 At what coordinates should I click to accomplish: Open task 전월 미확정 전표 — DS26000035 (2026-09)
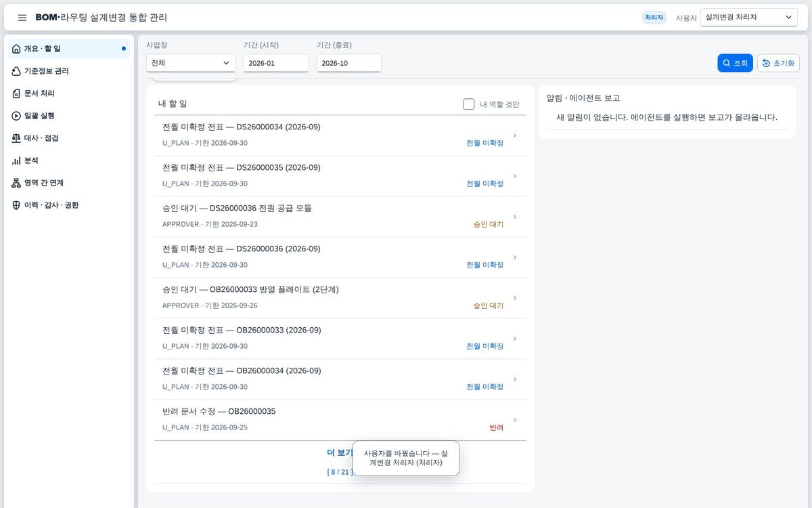click(x=340, y=176)
